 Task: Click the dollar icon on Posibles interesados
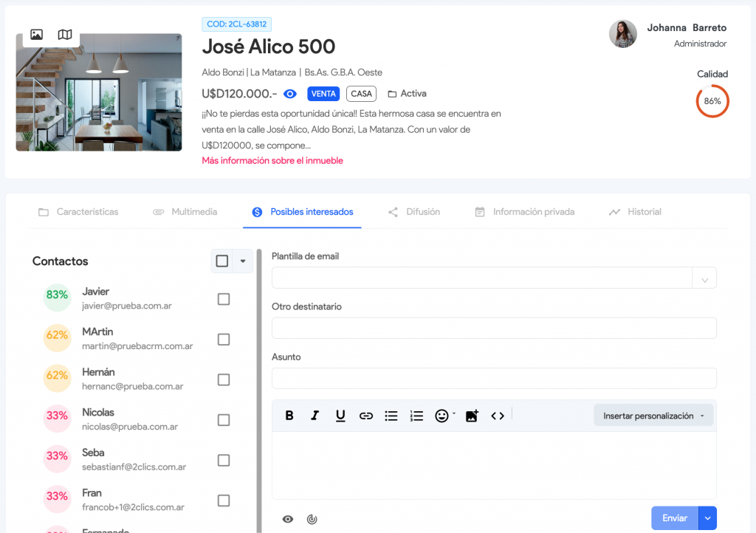[x=257, y=212]
